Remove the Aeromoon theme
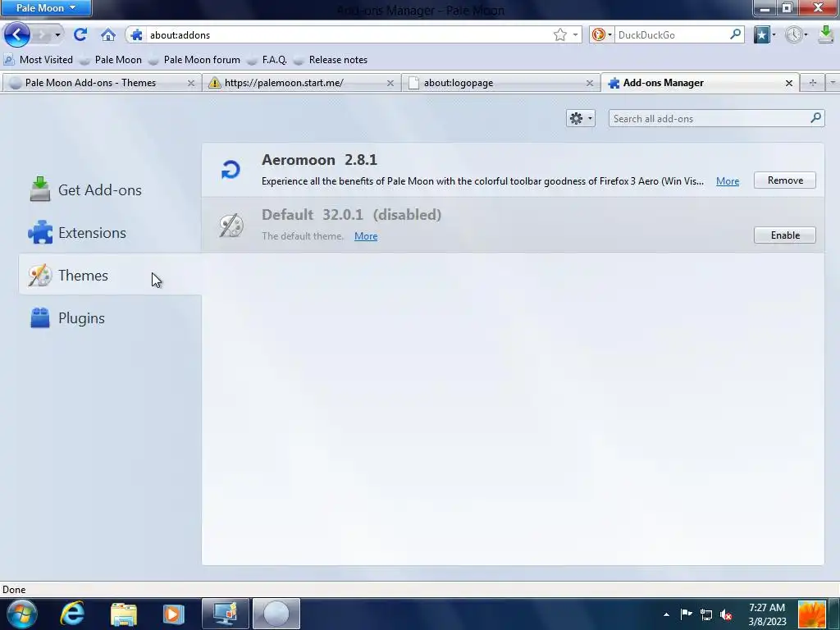 point(785,180)
